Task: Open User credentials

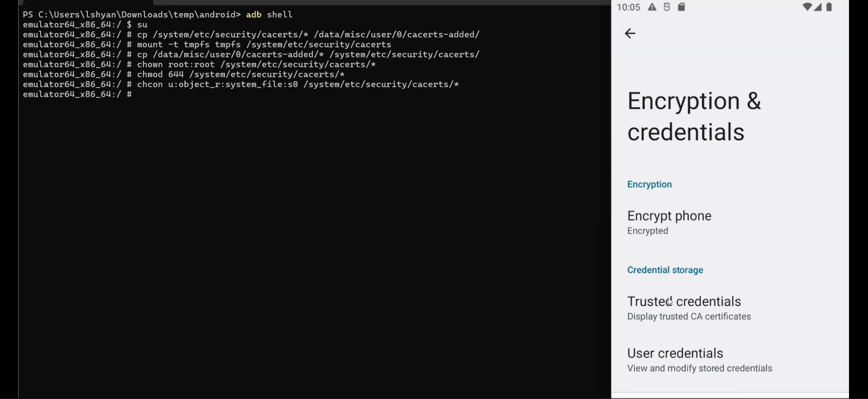Action: (x=675, y=353)
